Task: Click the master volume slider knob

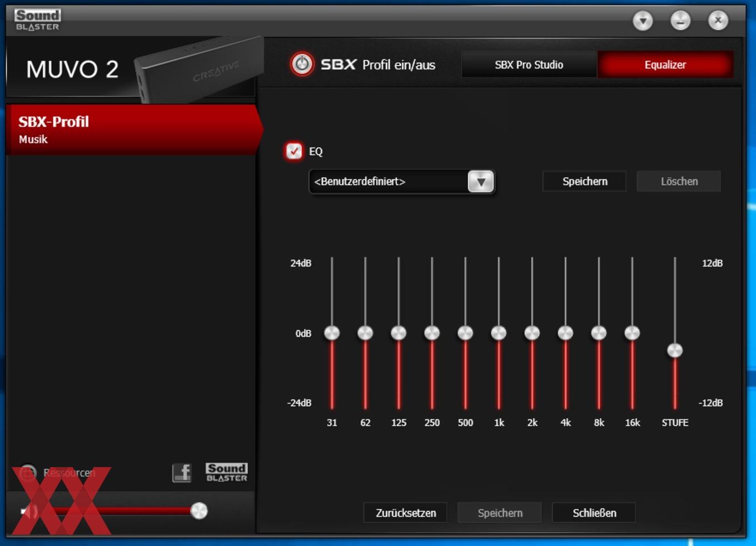Action: 199,510
